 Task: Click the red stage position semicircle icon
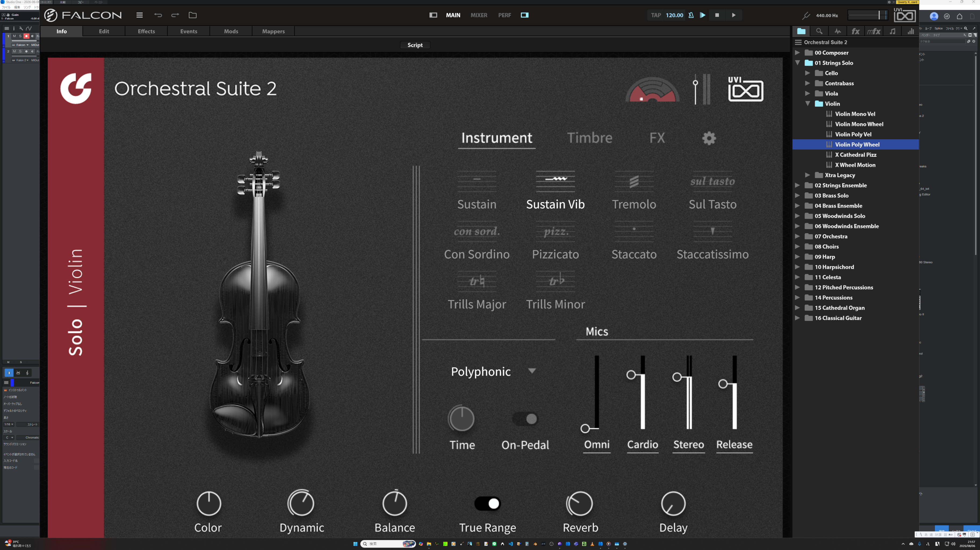(653, 90)
